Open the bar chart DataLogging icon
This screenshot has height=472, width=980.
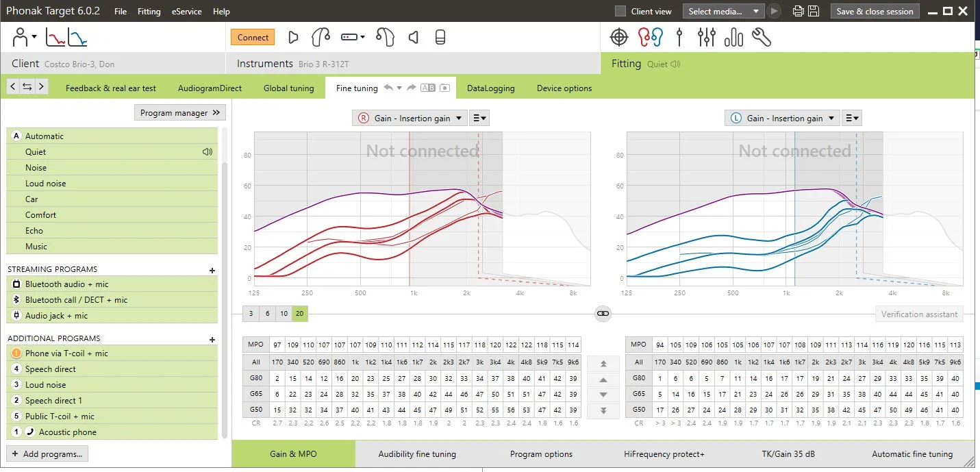click(x=733, y=37)
